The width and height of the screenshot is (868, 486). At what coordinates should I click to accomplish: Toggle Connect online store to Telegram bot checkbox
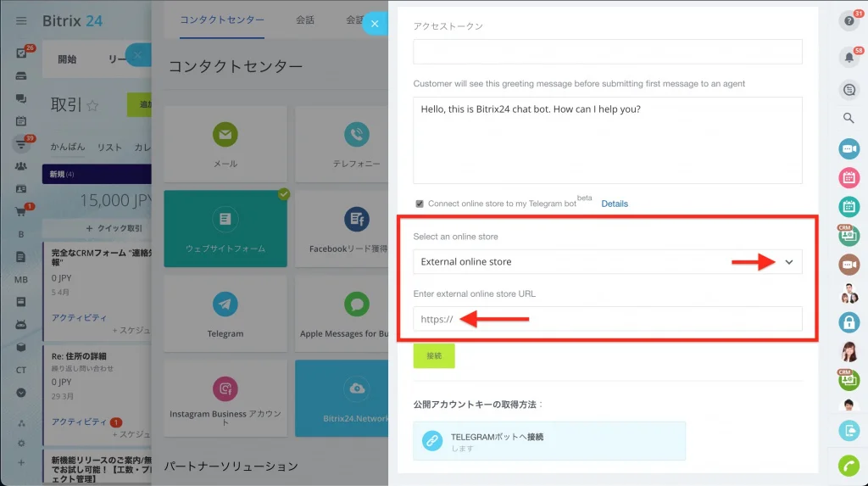tap(420, 204)
